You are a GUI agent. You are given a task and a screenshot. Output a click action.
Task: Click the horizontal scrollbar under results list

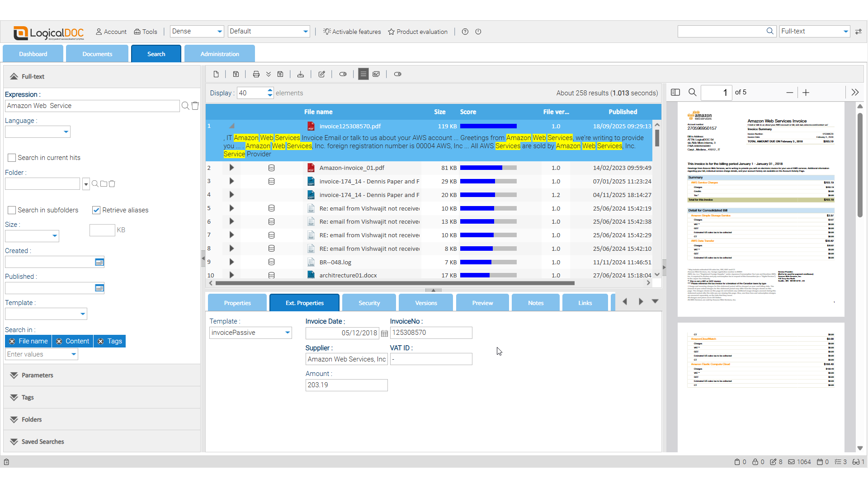click(395, 283)
